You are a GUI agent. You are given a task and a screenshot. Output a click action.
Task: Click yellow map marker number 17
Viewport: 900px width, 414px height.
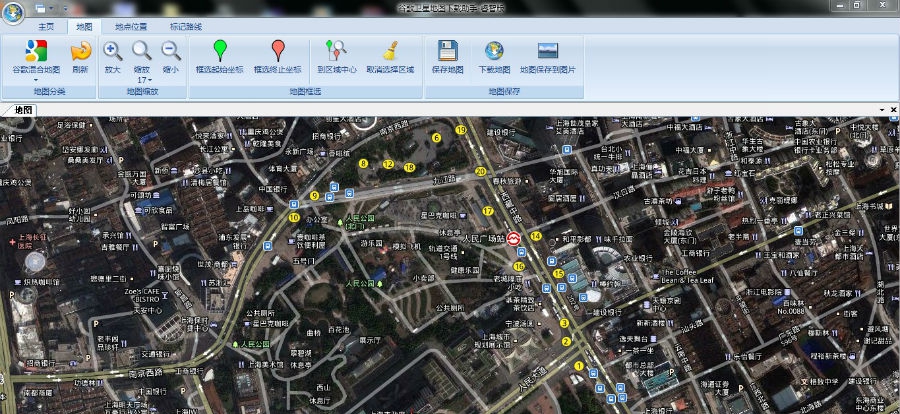488,211
